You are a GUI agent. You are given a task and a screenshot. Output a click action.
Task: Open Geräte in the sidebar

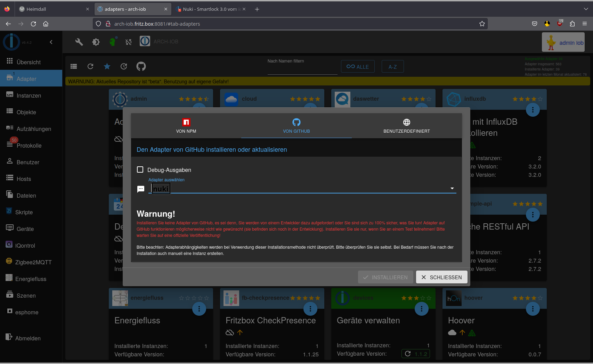[x=31, y=229]
